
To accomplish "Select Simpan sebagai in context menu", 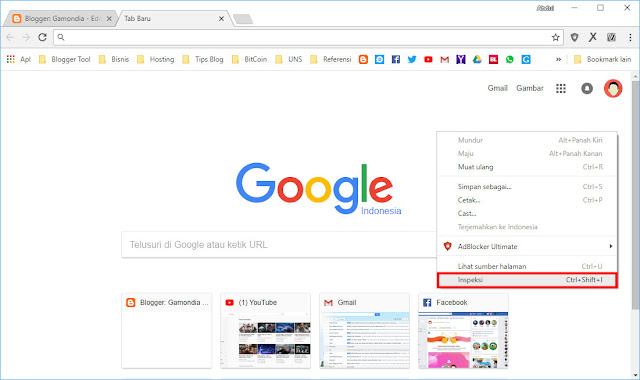I will [x=527, y=187].
